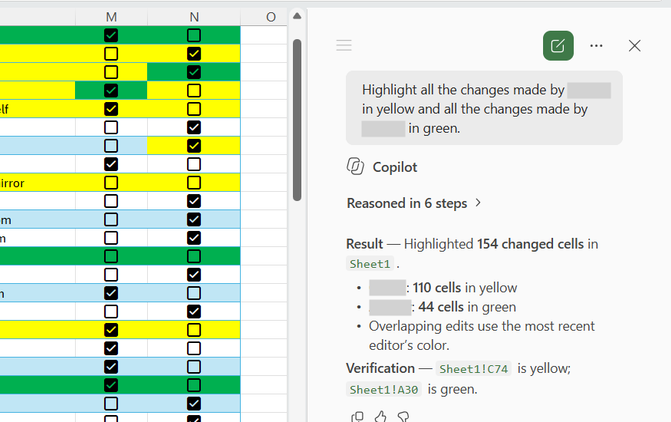This screenshot has width=671, height=422.
Task: Toggle yellow column N checkbox beside blue M cell
Action: pyautogui.click(x=194, y=146)
